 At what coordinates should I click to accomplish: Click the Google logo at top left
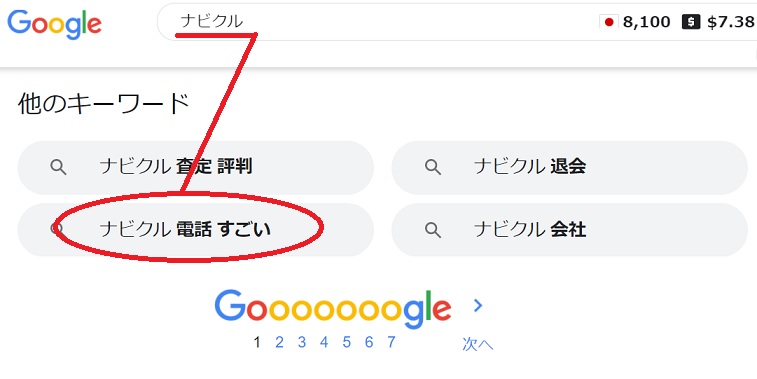(x=54, y=24)
